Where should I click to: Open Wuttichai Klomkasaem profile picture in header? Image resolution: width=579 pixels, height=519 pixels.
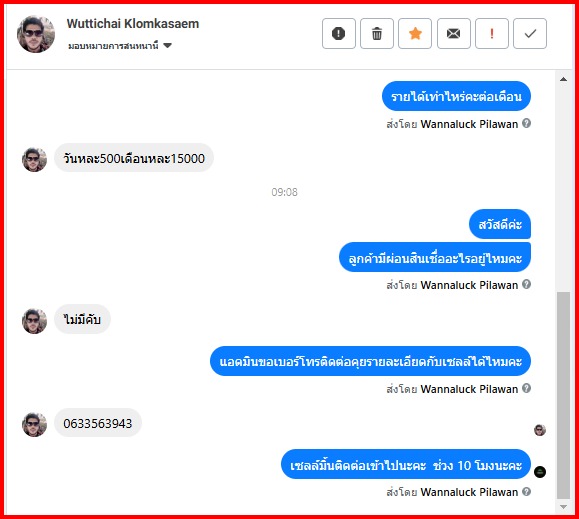tap(36, 34)
